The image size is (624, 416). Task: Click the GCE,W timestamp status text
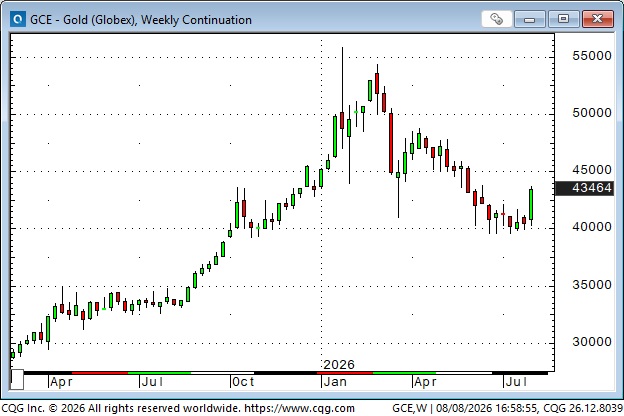click(507, 408)
